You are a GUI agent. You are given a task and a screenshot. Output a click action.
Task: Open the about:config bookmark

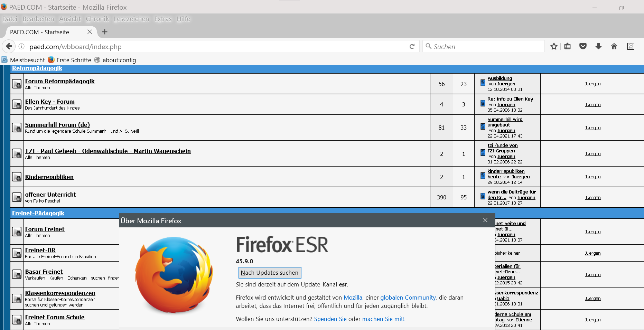[x=119, y=60]
